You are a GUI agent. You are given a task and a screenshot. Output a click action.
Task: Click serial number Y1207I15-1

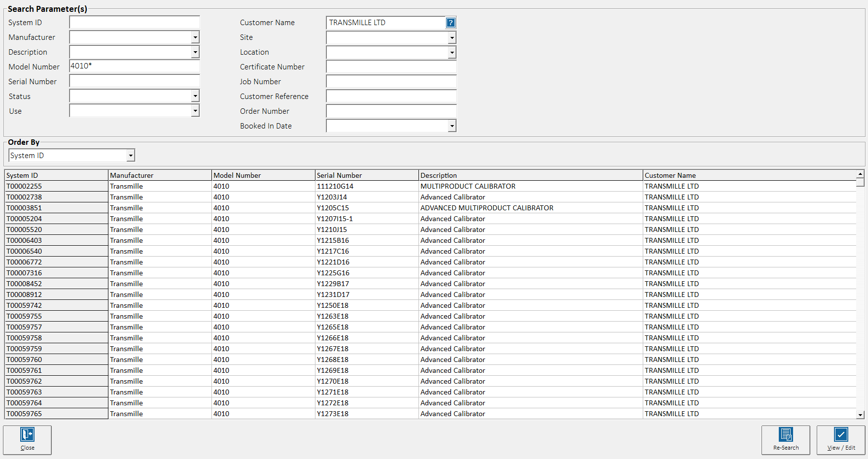click(335, 219)
